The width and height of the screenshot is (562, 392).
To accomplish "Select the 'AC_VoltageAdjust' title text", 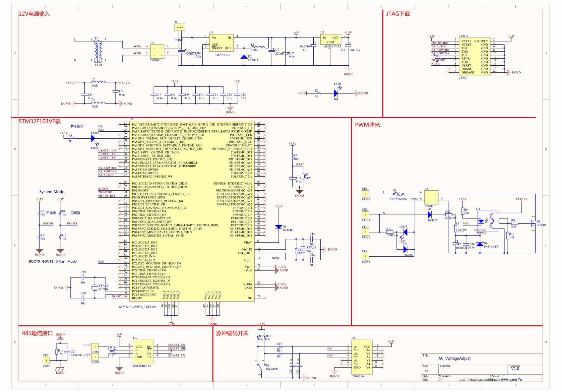I will [x=454, y=359].
